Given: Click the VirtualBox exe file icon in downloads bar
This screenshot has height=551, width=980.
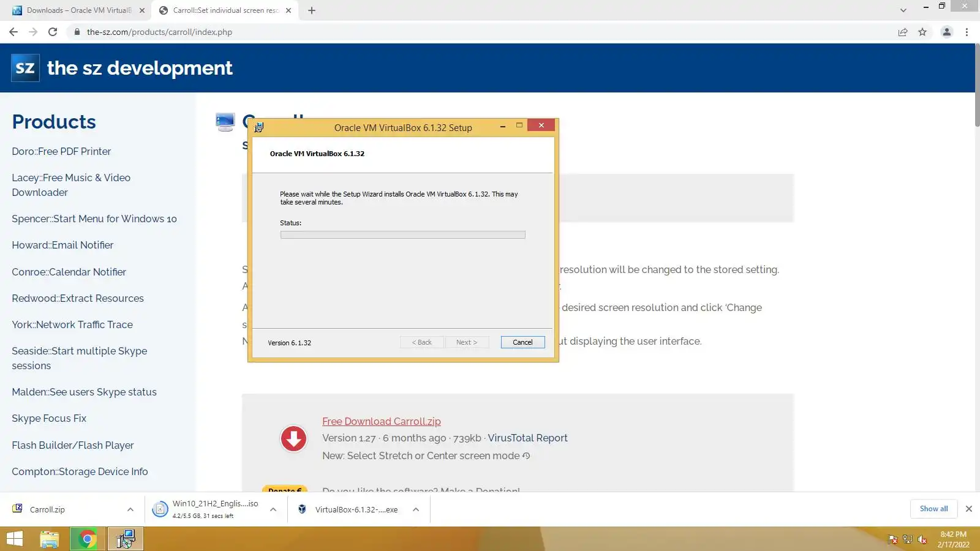Looking at the screenshot, I should [302, 509].
